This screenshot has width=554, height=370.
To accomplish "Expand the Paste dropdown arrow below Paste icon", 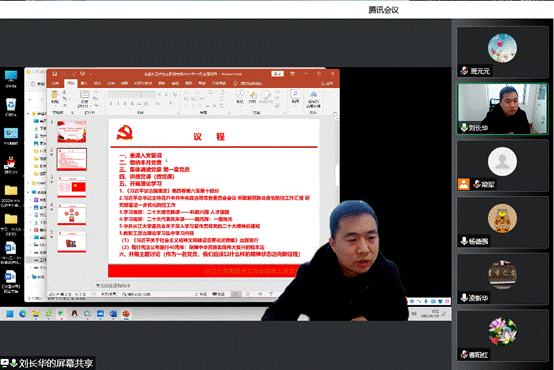I will 55,106.
